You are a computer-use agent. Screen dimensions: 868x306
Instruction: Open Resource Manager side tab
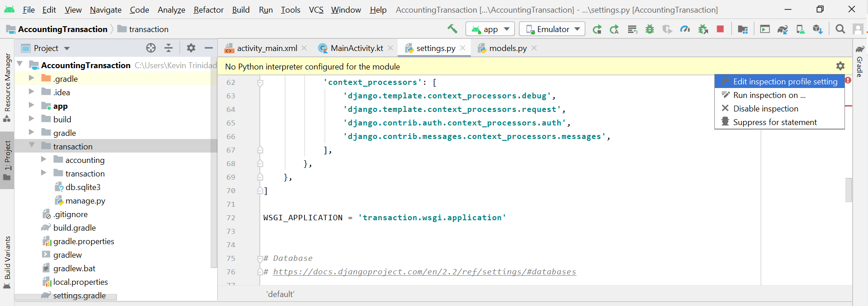coord(7,87)
